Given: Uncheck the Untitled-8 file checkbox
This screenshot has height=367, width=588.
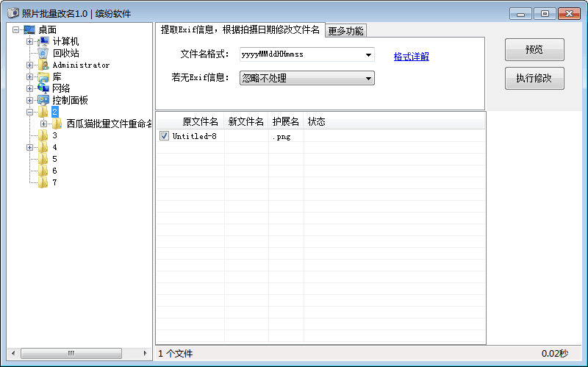Looking at the screenshot, I should coord(164,136).
